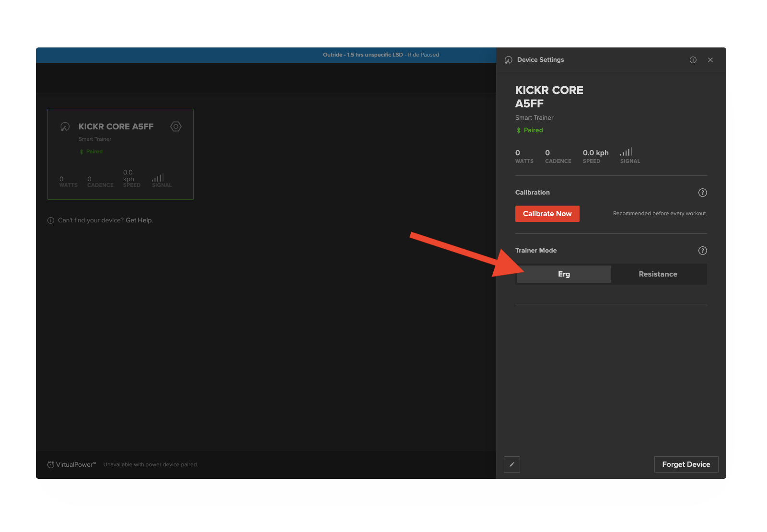767x532 pixels.
Task: Switch Trainer Mode to Resistance
Action: point(658,274)
